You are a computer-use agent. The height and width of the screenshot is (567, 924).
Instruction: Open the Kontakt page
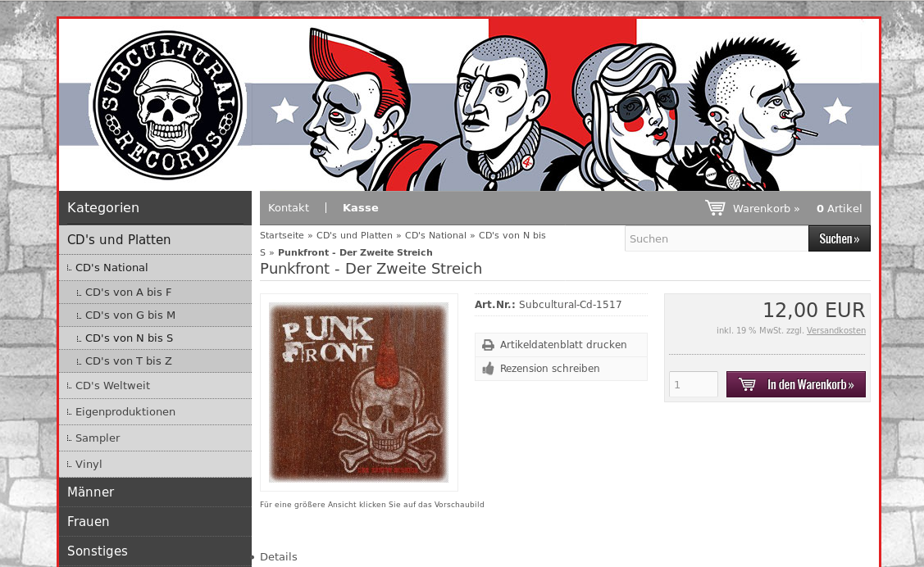pos(288,208)
